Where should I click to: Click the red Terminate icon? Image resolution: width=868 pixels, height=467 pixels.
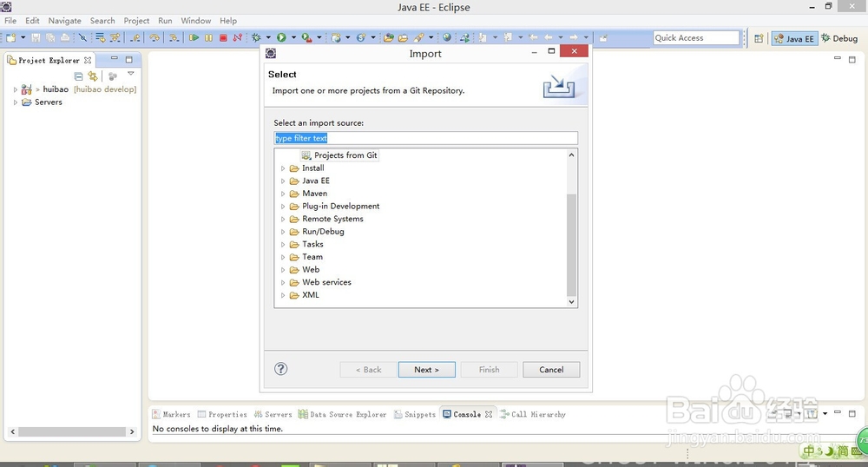point(223,37)
